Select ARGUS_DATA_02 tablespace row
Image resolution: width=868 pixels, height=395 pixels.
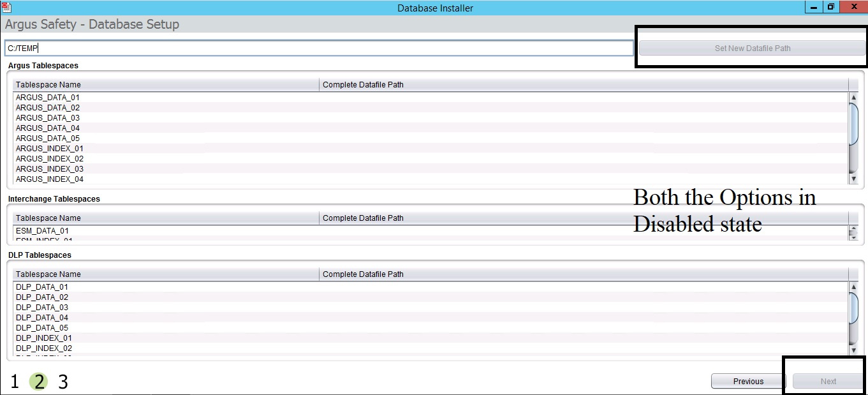pos(430,107)
